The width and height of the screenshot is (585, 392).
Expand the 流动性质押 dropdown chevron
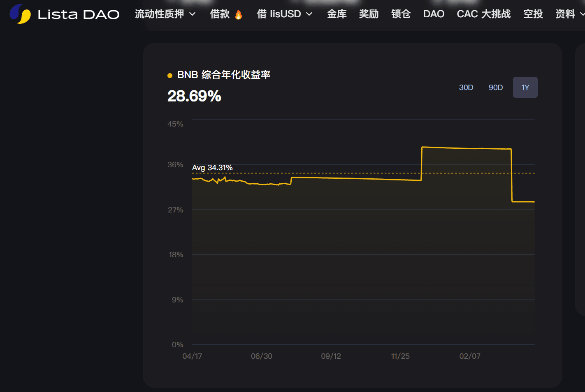click(x=192, y=14)
